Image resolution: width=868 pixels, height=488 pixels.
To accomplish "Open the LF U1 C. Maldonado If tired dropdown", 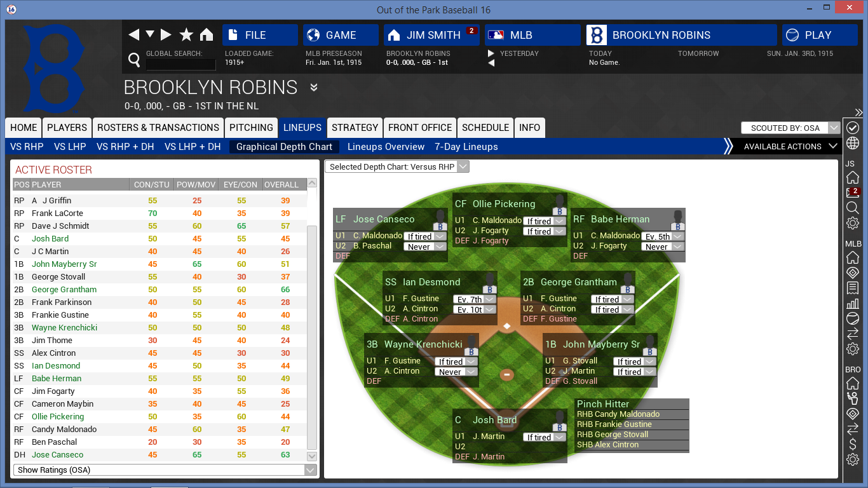I will point(425,236).
